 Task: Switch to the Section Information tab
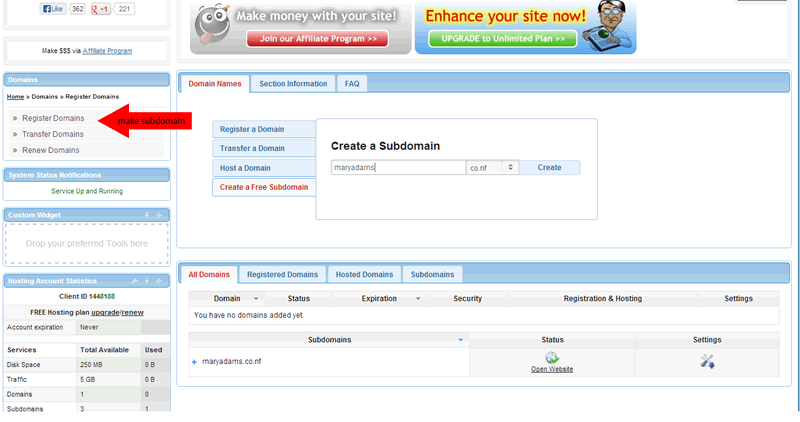point(293,84)
